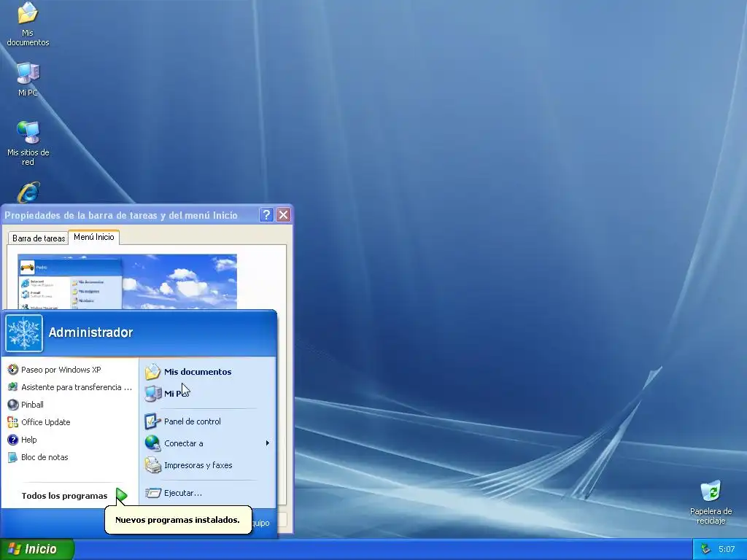Click the Bloc de notas icon
This screenshot has width=747, height=560.
coord(13,457)
